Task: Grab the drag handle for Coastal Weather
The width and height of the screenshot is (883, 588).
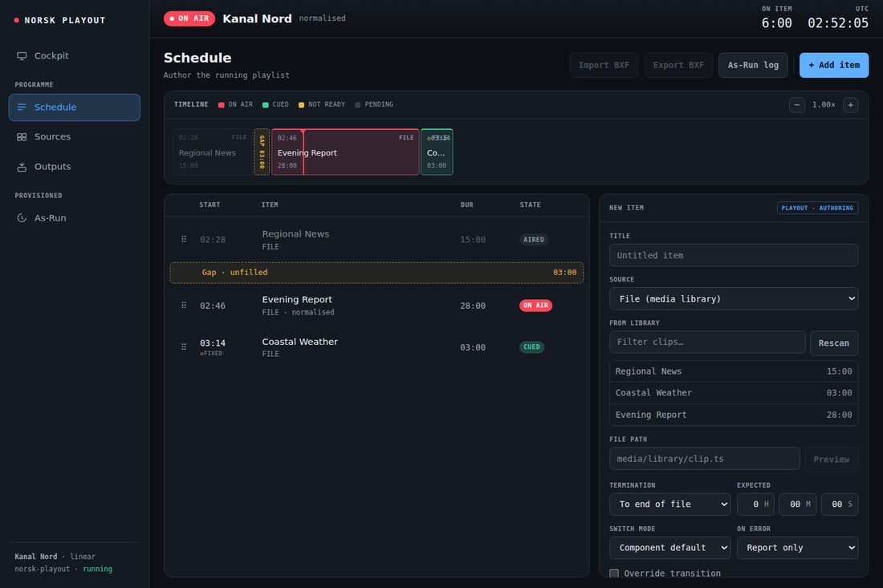Action: click(184, 347)
